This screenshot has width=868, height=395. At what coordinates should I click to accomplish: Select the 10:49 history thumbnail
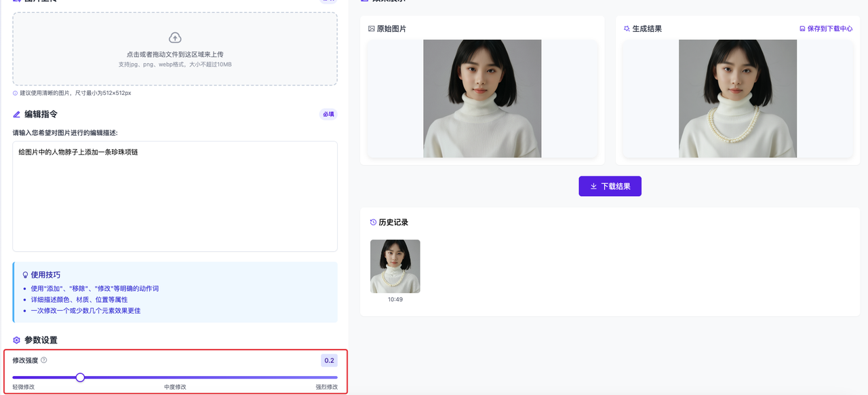coord(395,266)
